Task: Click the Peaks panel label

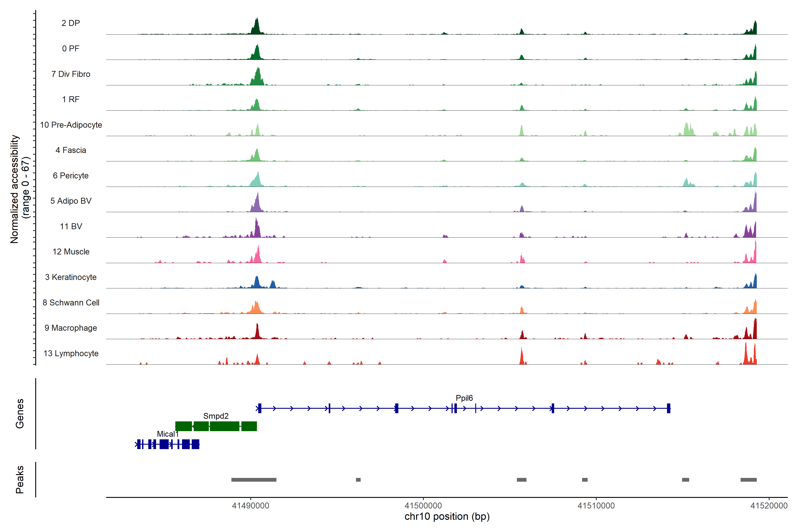Action: point(20,479)
